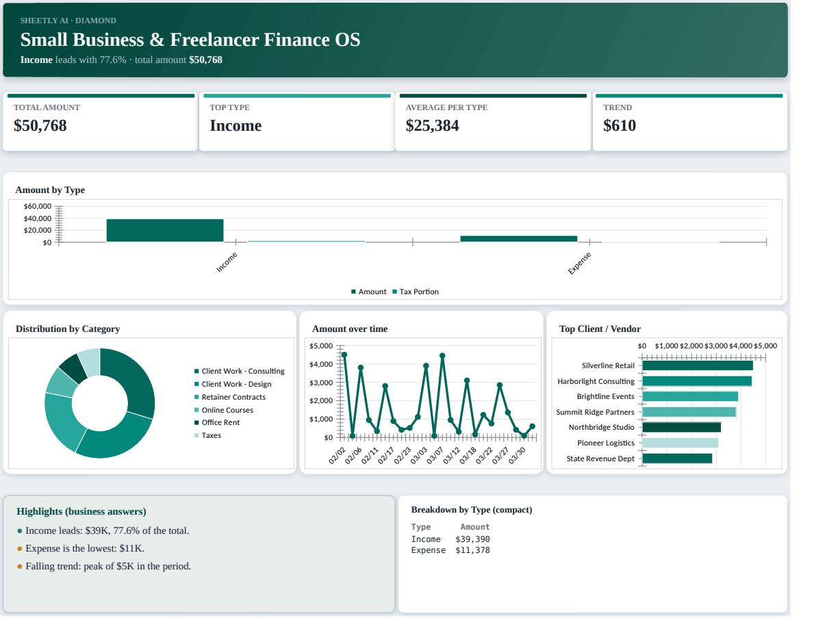Click the Retainer Contracts legend swatch
The image size is (840, 631).
click(x=196, y=397)
